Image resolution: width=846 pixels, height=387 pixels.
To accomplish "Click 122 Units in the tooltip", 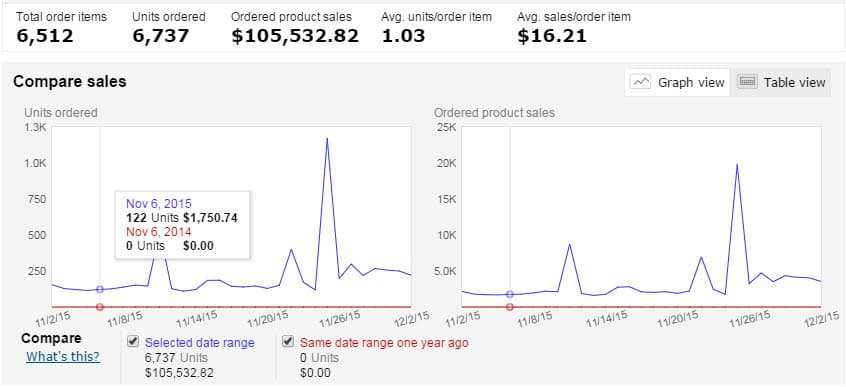I will pos(153,218).
